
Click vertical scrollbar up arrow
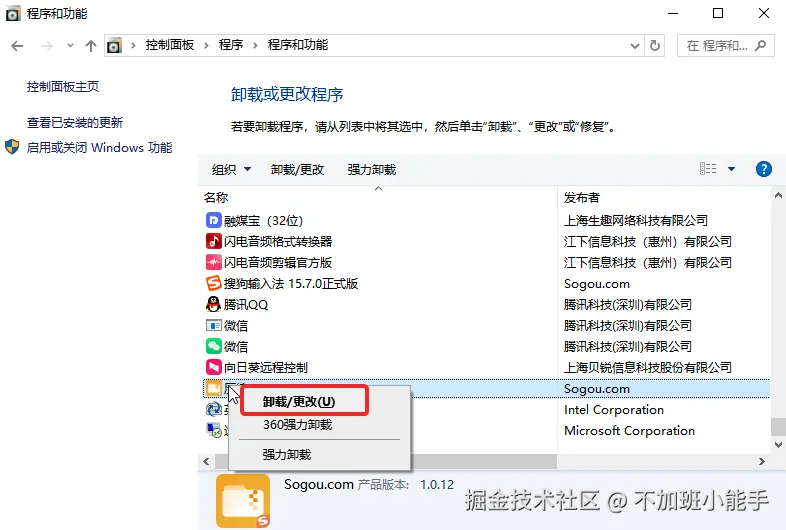coord(778,196)
